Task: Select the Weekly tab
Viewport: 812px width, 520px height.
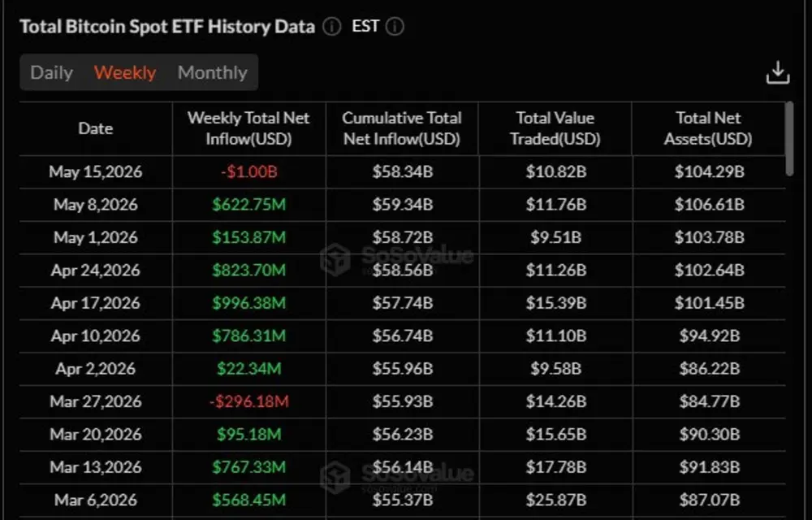Action: (x=125, y=72)
